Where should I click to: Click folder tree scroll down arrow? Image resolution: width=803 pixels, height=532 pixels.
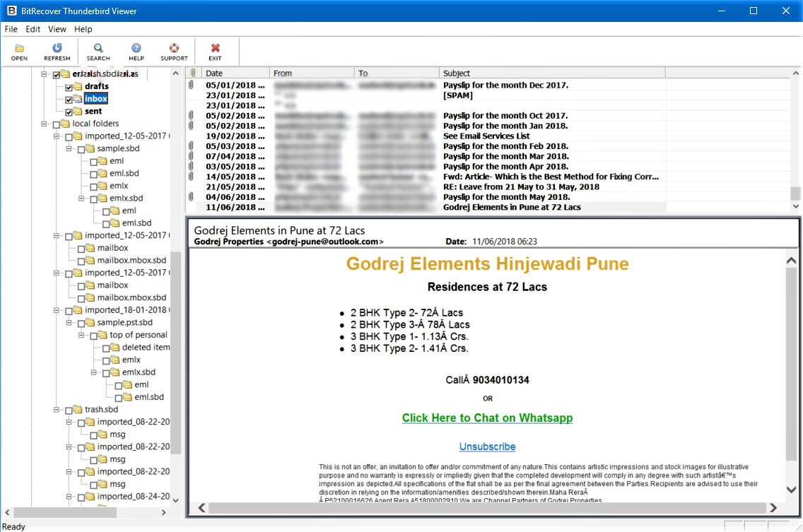[175, 500]
